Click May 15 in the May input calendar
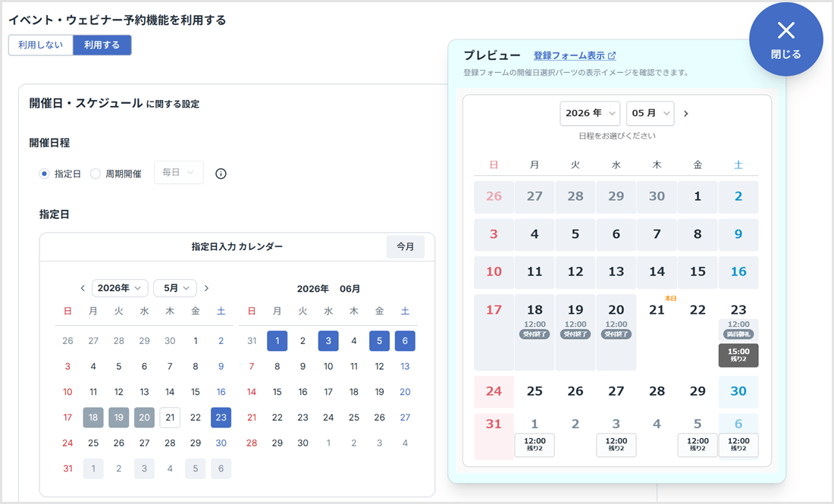Image resolution: width=834 pixels, height=504 pixels. click(x=195, y=392)
